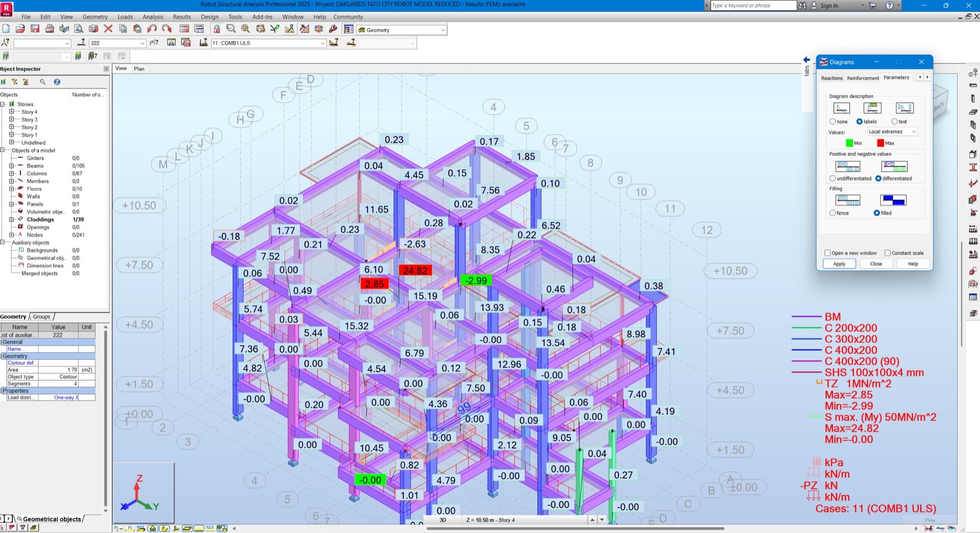
Task: Click the blue back arrow above tabs
Action: 806,60
